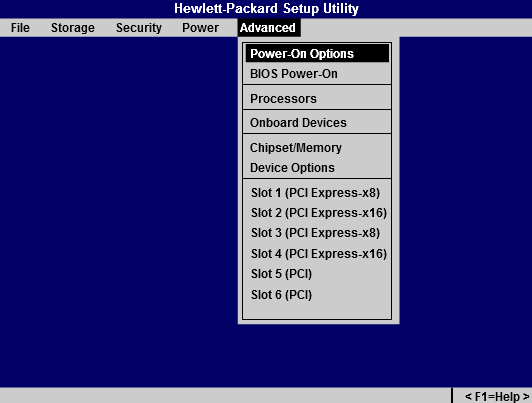The width and height of the screenshot is (532, 403).
Task: Select Slot 1 (PCI Express-x8)
Action: click(317, 193)
